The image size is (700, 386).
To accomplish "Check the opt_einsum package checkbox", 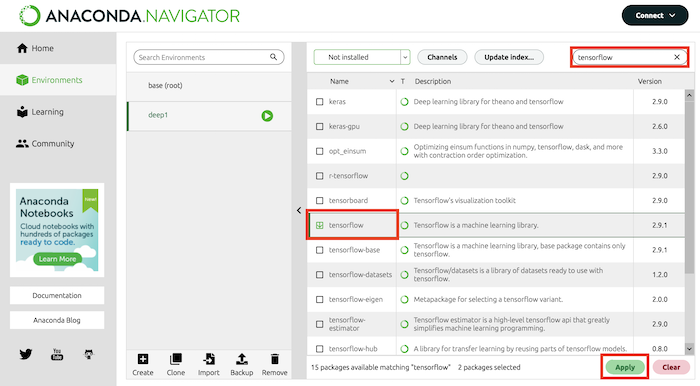I will (320, 151).
